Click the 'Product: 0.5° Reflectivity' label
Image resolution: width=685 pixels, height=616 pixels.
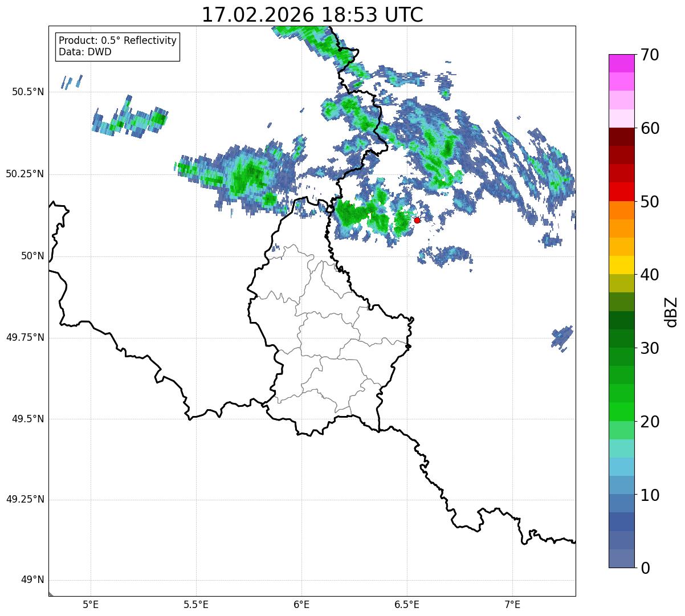117,41
